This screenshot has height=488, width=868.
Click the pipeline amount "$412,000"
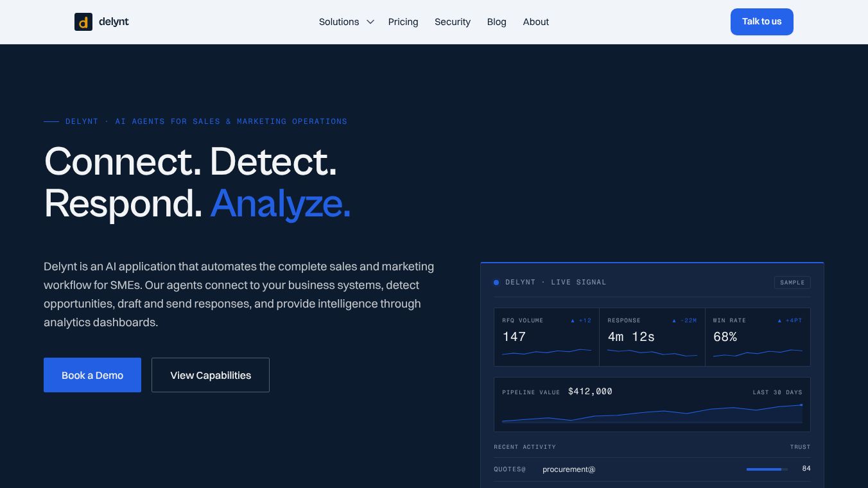(590, 392)
